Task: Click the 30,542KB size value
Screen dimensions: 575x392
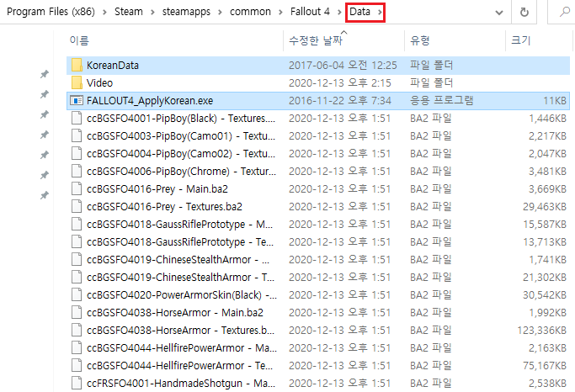Action: (x=545, y=295)
